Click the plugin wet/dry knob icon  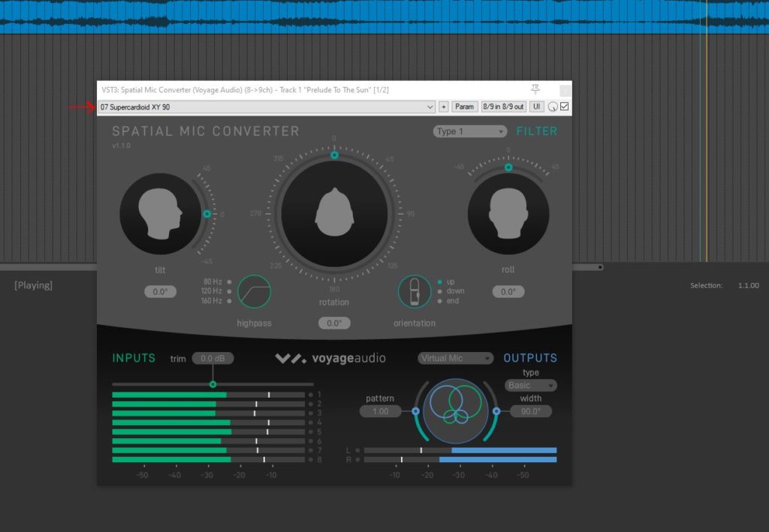click(x=553, y=107)
